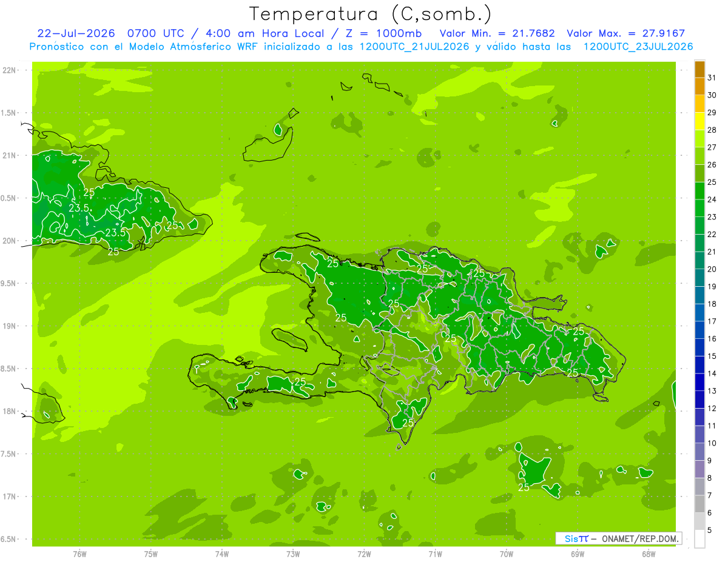728x562 pixels.
Task: Select the 31 value on the color scale
Action: (x=712, y=78)
